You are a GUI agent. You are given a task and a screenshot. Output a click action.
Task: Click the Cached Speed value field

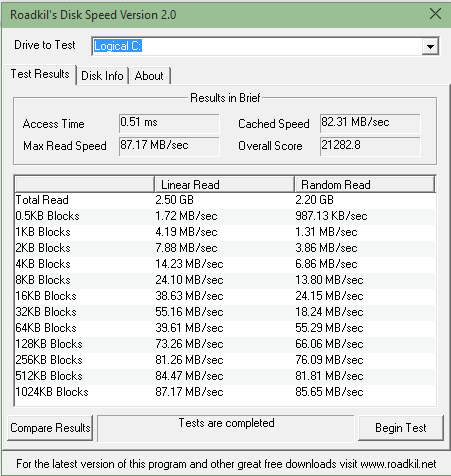coord(370,123)
